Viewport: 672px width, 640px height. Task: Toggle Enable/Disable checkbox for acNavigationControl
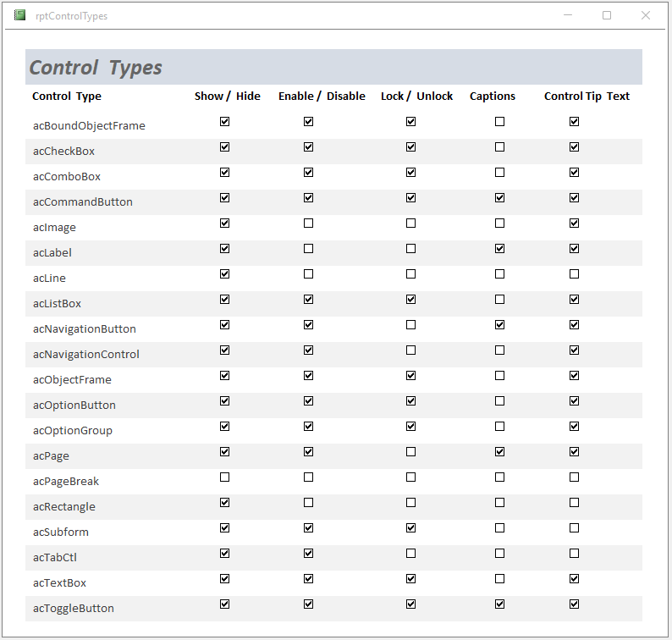(x=308, y=350)
